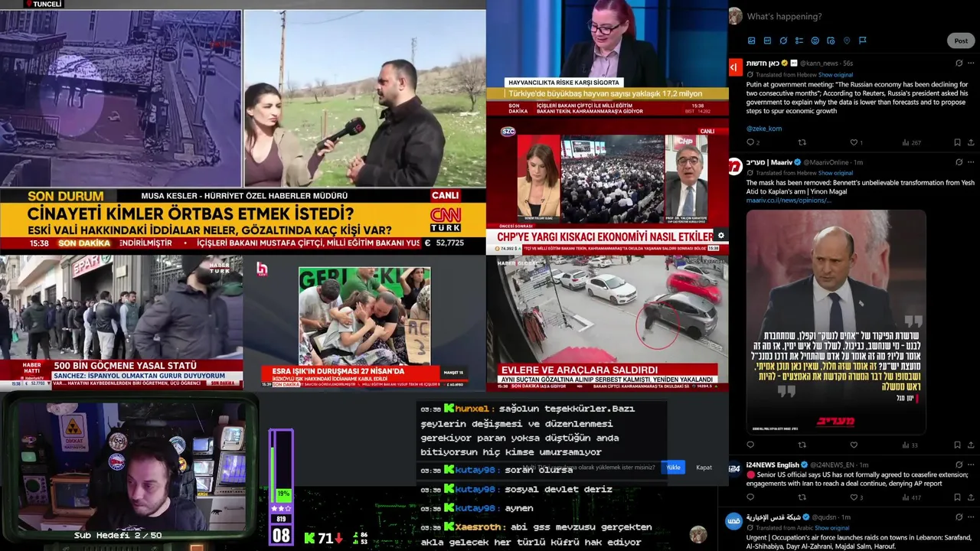Open the @kann_news handle
The image size is (980, 551).
(818, 63)
